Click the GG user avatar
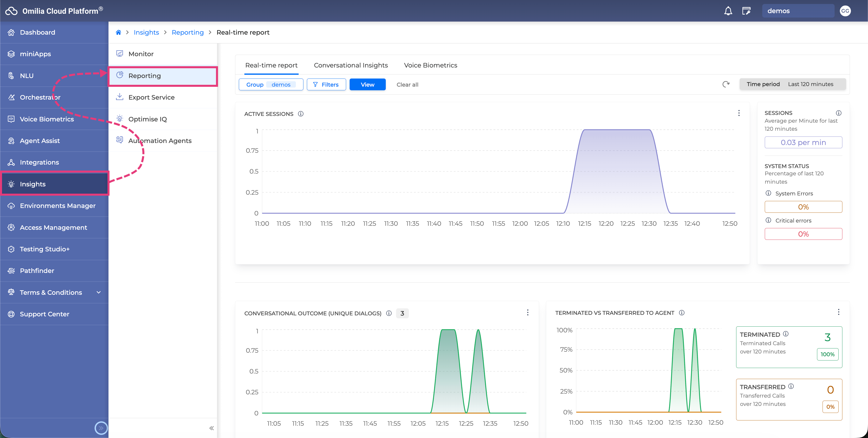 (x=845, y=11)
